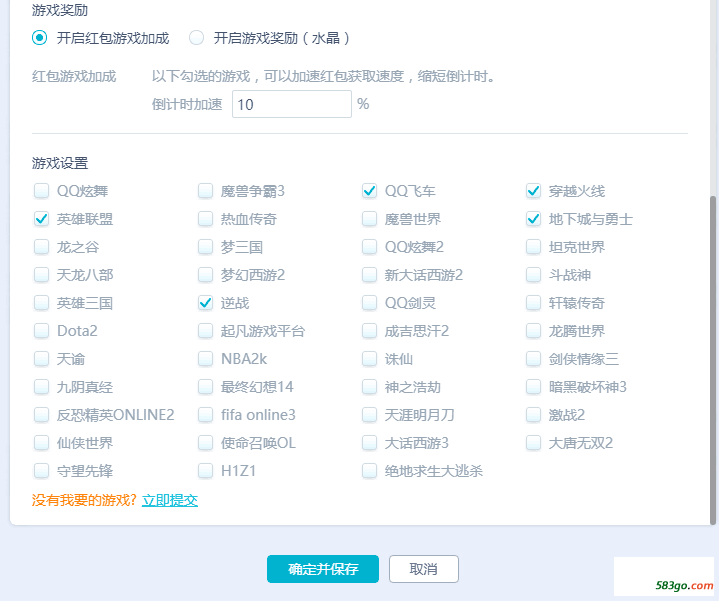Uncheck the 穿越火线 checkbox

coord(533,191)
